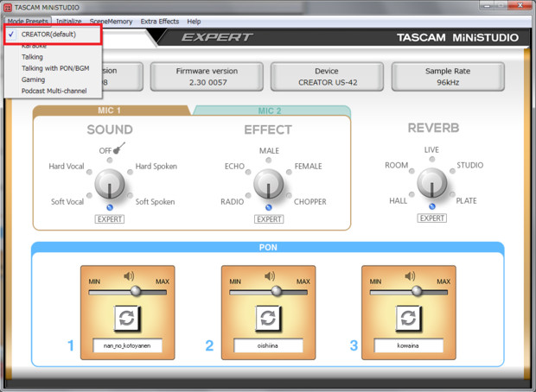536x392 pixels.
Task: Click the oishiina sound name field
Action: (268, 345)
